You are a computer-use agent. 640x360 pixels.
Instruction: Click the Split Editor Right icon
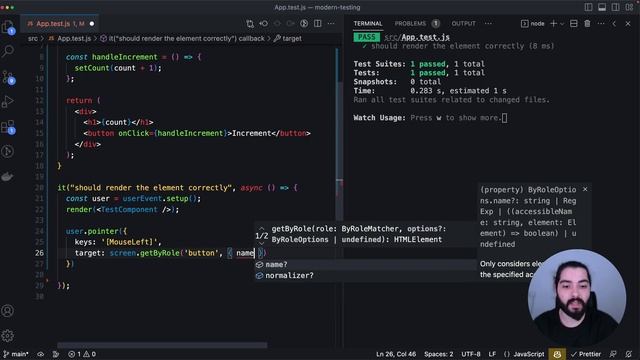(x=318, y=24)
